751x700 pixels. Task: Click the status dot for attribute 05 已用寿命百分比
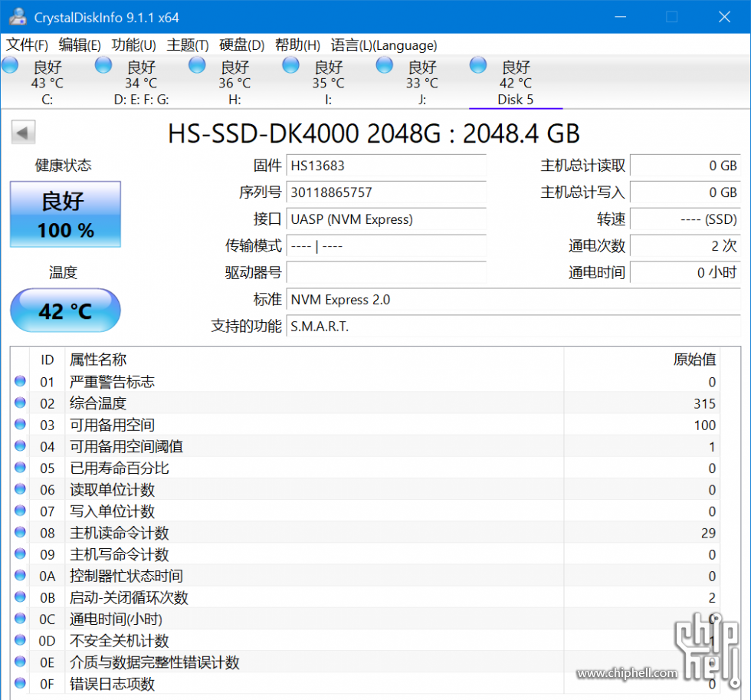pyautogui.click(x=20, y=467)
